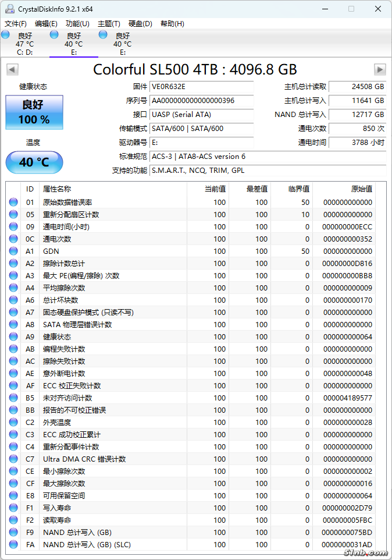Click the status orb beside 通电时间(小时) attribute

pos(13,227)
